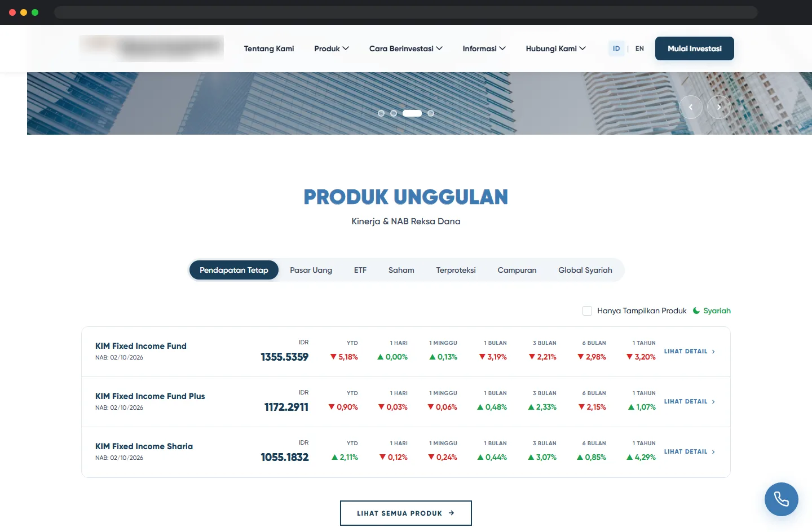Click the KIM Fixed Income Fund name
The image size is (812, 532).
tap(141, 346)
